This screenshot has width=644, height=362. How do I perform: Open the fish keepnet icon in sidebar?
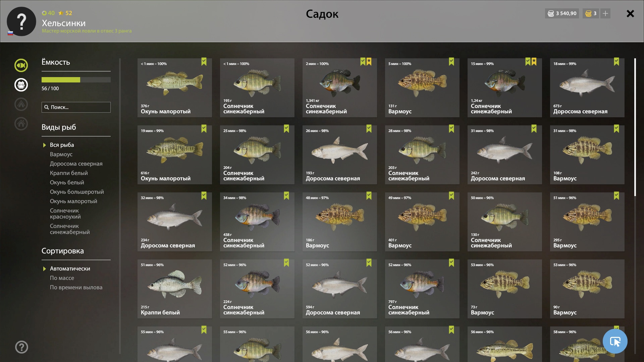[x=21, y=65]
